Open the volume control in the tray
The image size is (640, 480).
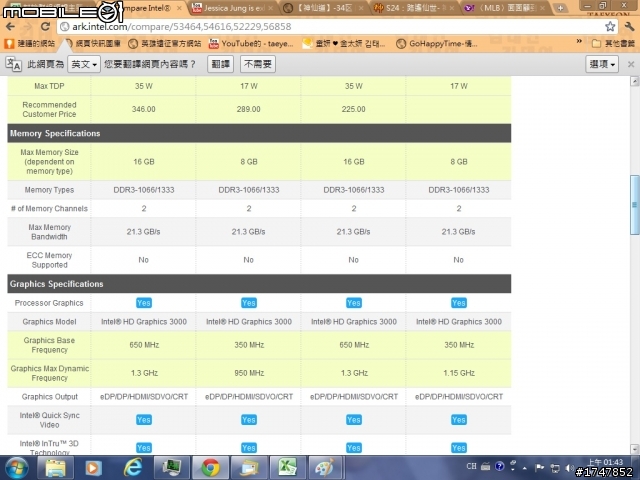(x=569, y=467)
